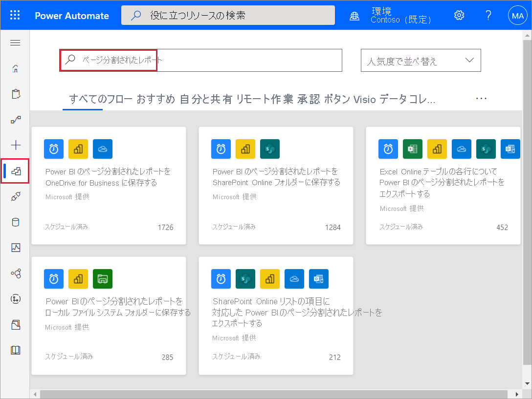Click the 役に立つリソースの検索 top search field
This screenshot has height=399, width=532.
228,15
